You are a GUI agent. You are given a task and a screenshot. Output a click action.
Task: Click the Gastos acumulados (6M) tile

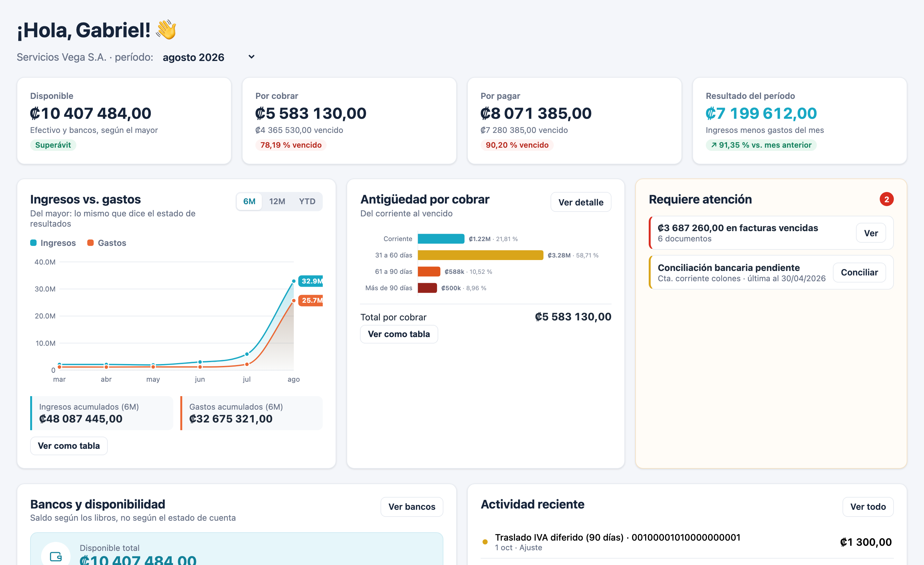point(252,413)
